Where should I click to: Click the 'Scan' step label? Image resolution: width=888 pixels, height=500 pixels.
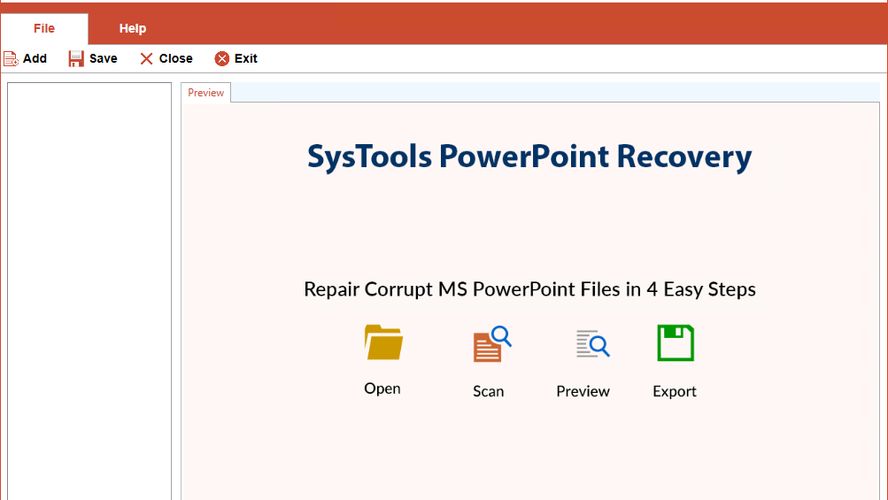[x=488, y=391]
